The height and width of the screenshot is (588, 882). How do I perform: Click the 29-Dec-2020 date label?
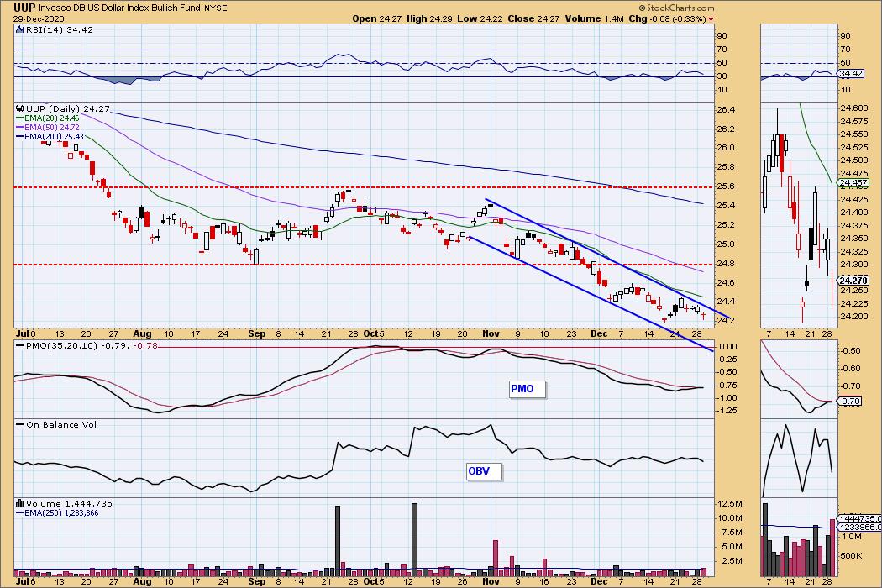pos(39,18)
